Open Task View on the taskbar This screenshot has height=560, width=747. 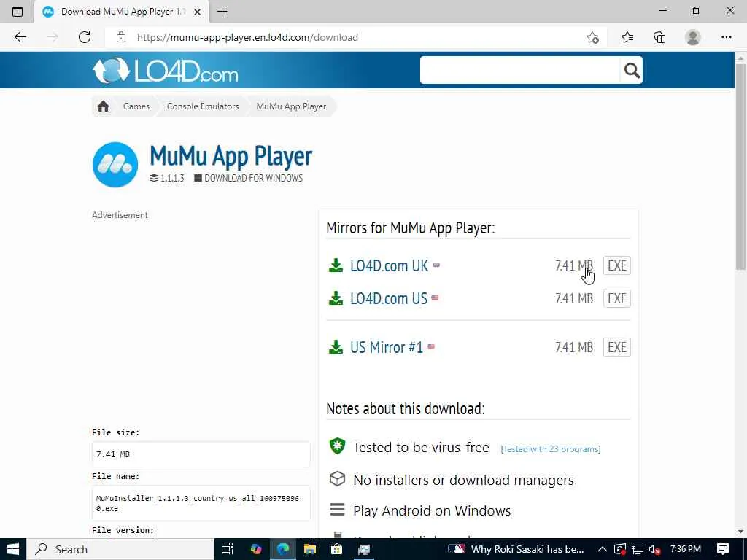[x=228, y=549]
